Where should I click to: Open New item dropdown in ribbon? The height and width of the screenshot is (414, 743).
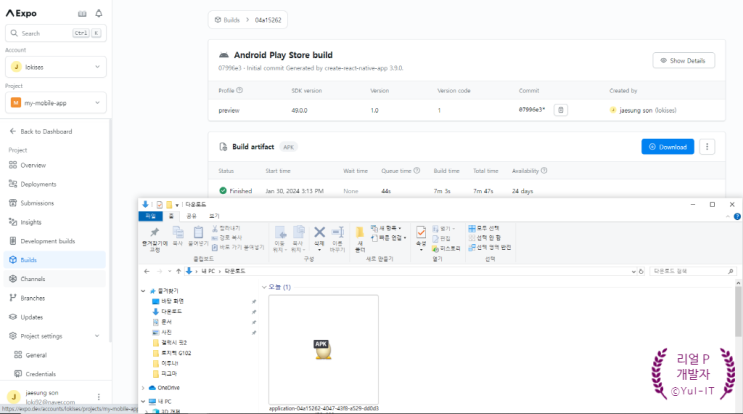pos(386,228)
